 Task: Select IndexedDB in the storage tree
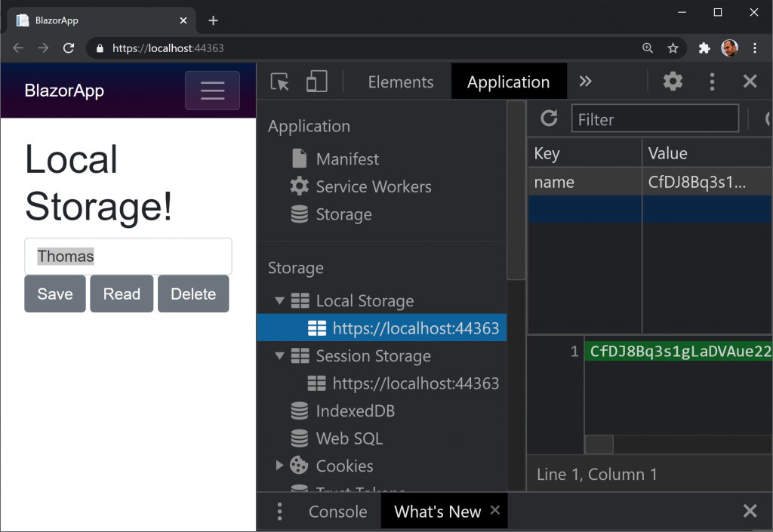point(355,411)
